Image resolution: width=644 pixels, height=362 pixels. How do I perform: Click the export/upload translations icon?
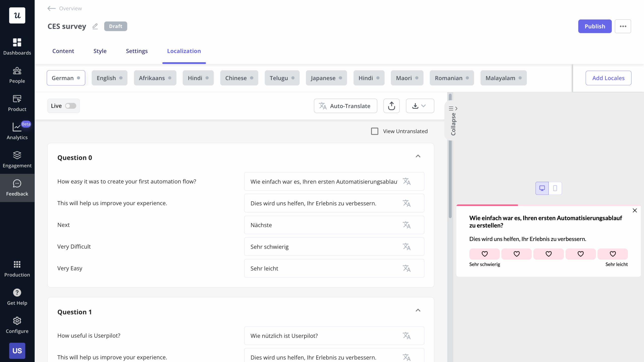(x=391, y=106)
